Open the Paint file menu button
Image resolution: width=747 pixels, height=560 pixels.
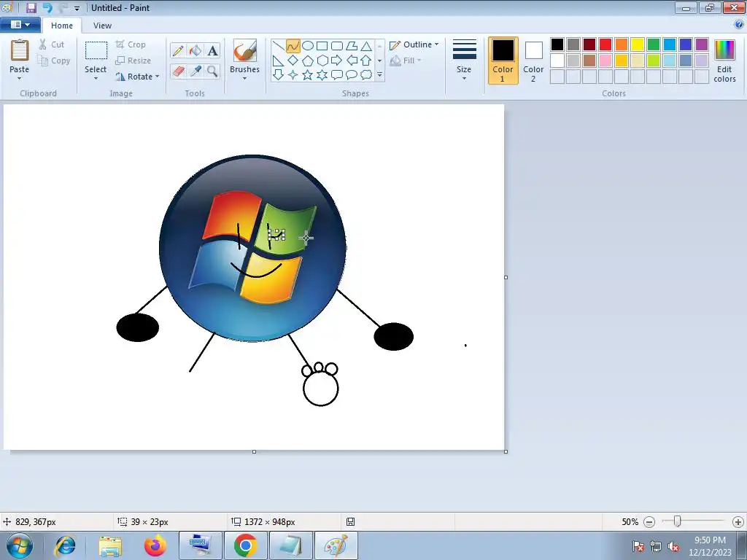pyautogui.click(x=20, y=25)
